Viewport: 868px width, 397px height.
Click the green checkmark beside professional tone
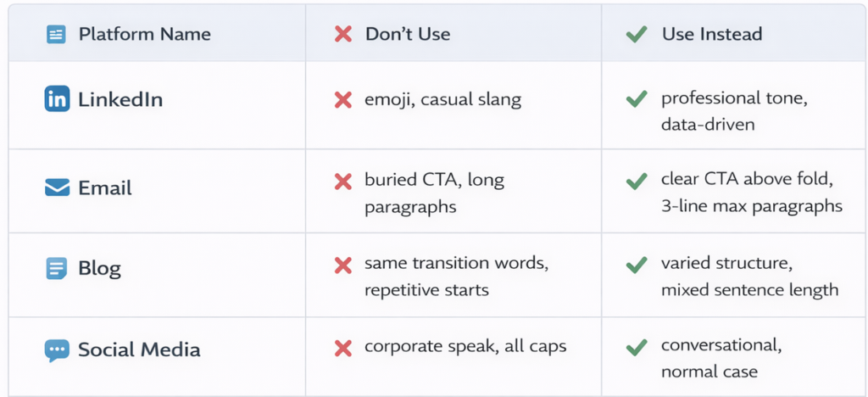click(635, 100)
